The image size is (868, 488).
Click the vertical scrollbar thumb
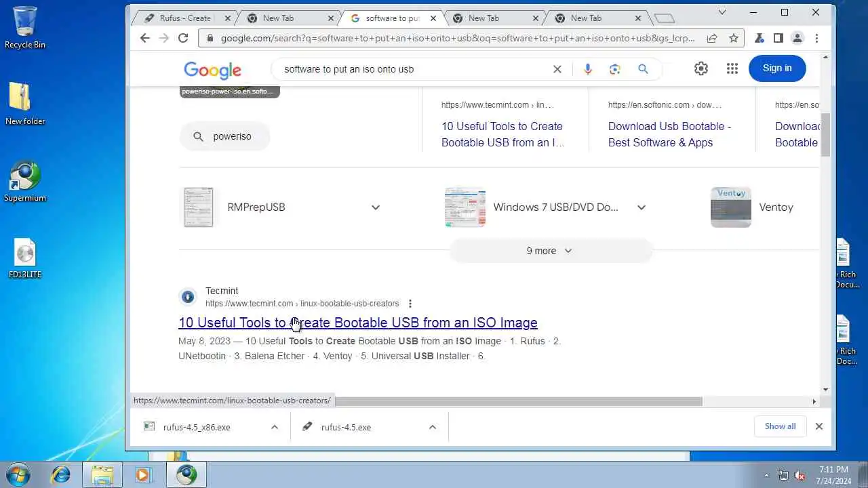click(825, 136)
